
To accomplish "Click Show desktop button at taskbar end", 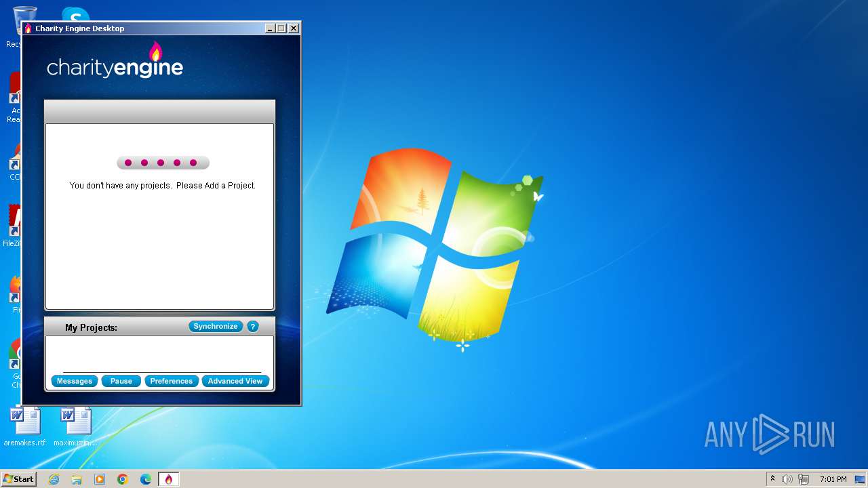I will pos(860,479).
